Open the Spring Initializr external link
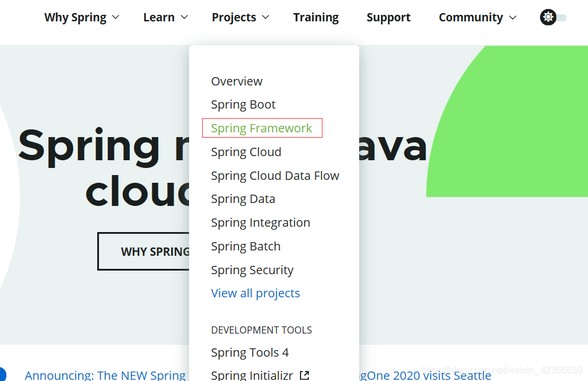 [x=252, y=375]
